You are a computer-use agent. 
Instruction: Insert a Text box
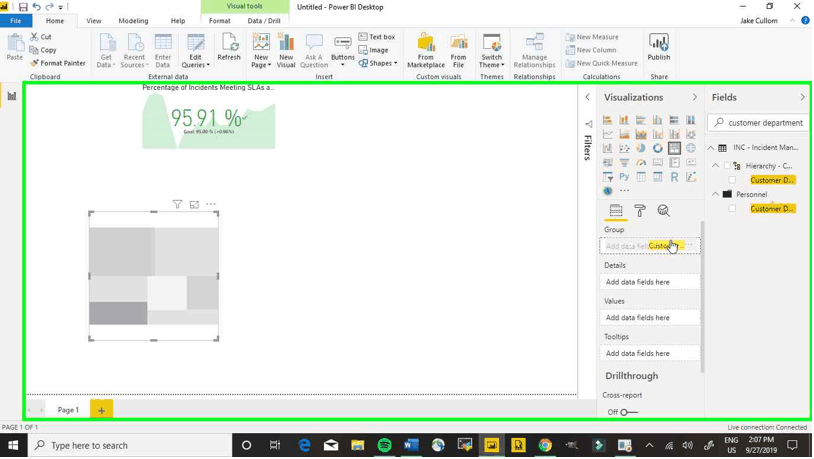[377, 37]
